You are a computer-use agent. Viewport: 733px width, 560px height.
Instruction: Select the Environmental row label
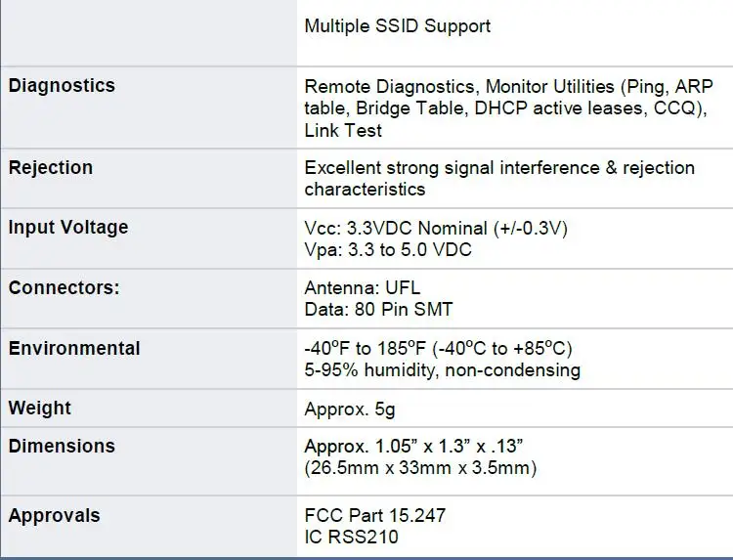(x=74, y=349)
